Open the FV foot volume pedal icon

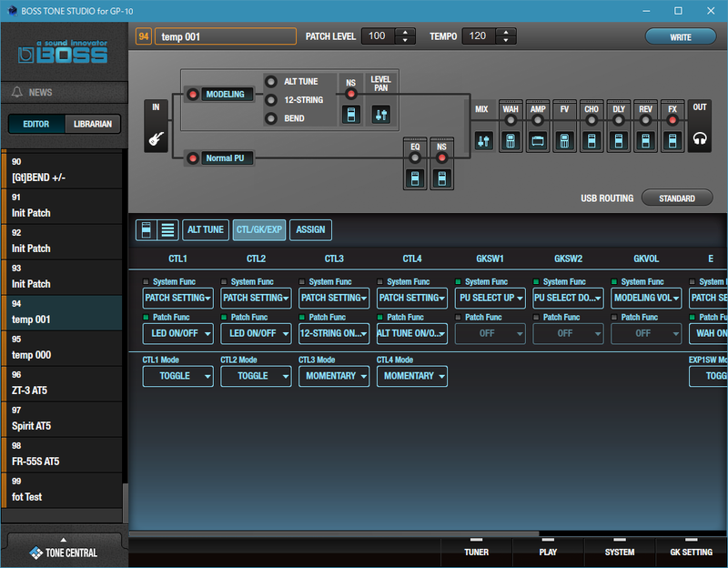(564, 141)
